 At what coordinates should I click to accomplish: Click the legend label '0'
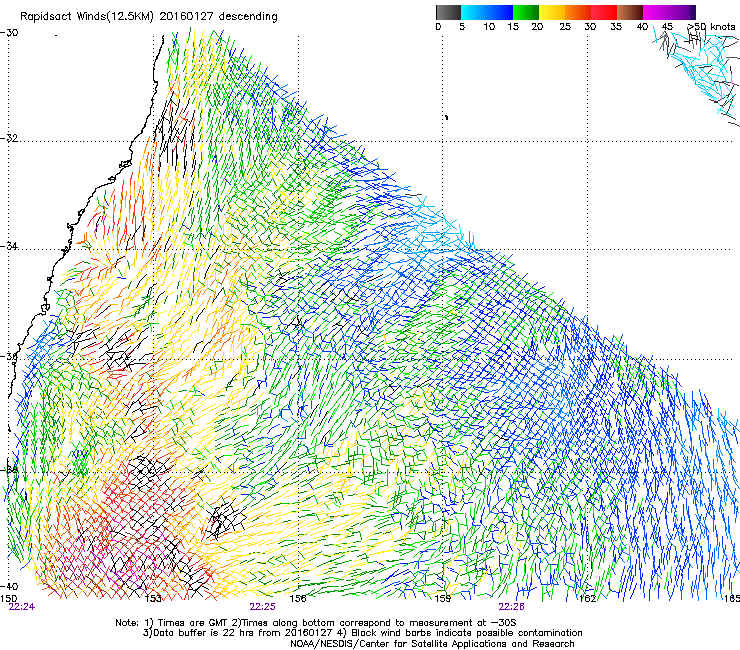point(438,27)
